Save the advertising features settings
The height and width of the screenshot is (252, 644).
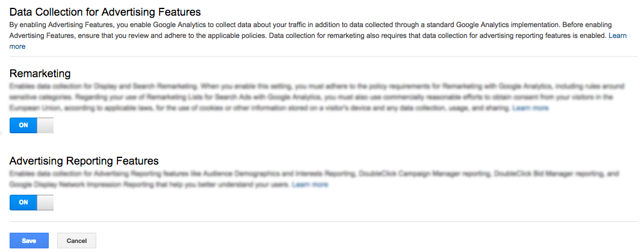point(29,241)
